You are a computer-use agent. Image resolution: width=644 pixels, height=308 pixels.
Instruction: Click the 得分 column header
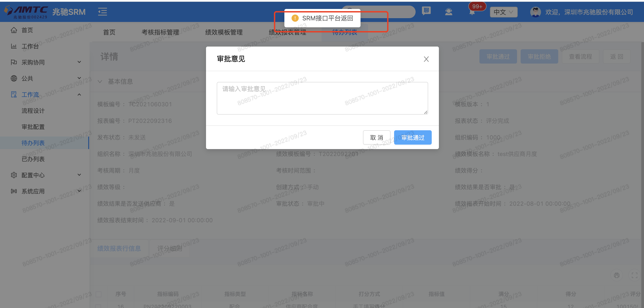571,294
